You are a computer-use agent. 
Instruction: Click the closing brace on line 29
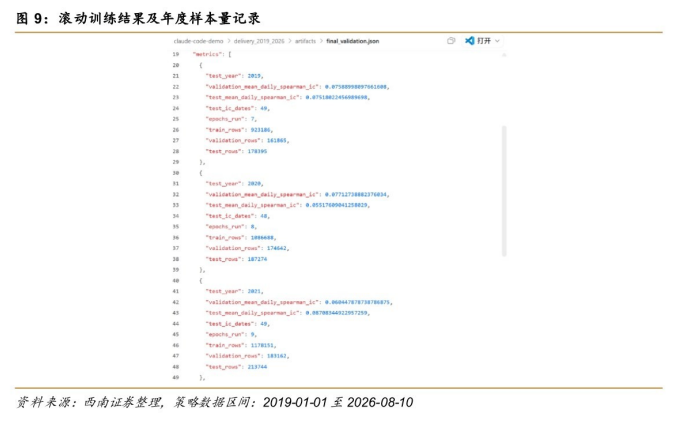pos(202,162)
